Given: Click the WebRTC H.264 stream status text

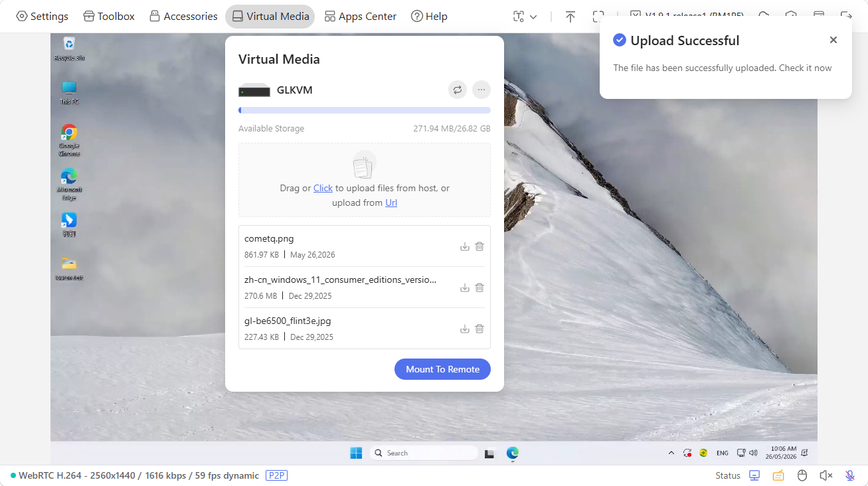Looking at the screenshot, I should pos(139,475).
